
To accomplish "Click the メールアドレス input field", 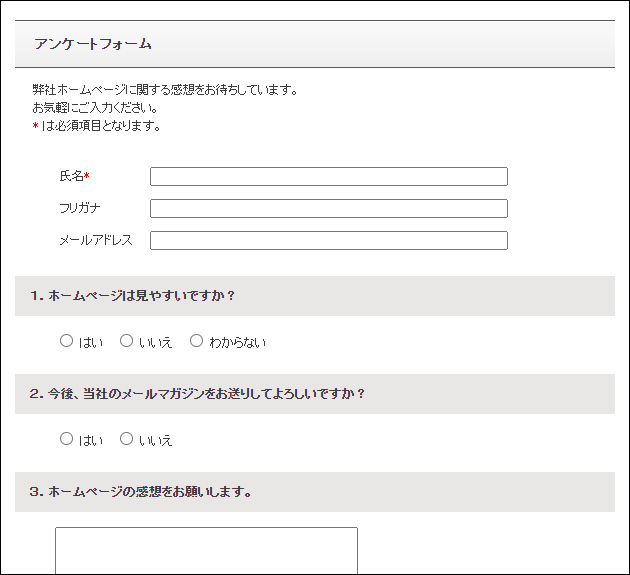I will [x=328, y=241].
